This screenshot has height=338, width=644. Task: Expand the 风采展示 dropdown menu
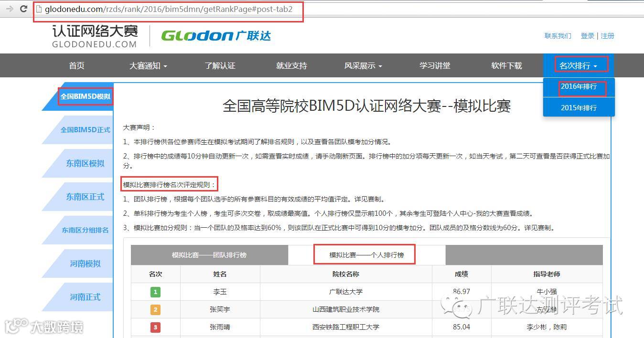coord(363,65)
